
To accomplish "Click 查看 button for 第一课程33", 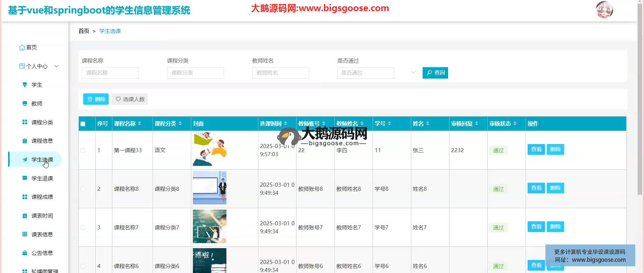I will [536, 149].
